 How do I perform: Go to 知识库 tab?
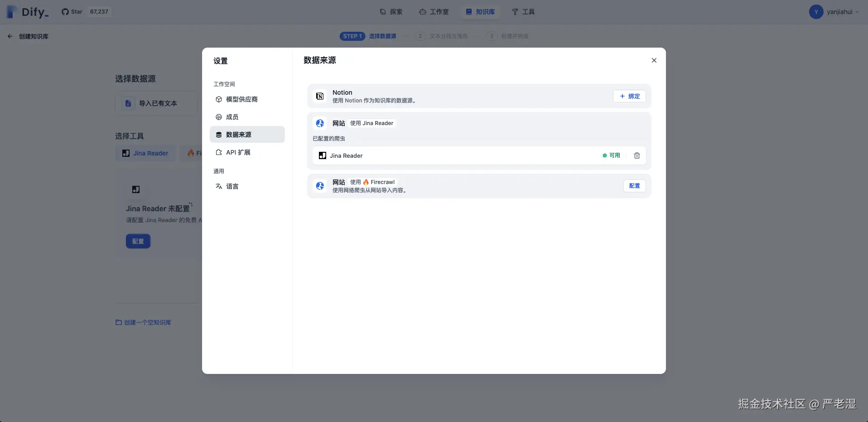coord(480,12)
